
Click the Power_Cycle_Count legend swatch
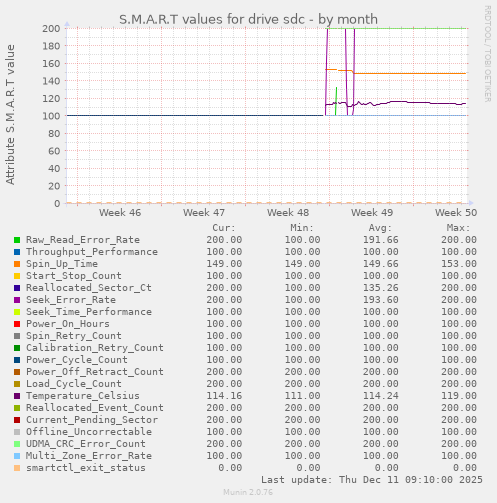click(17, 360)
